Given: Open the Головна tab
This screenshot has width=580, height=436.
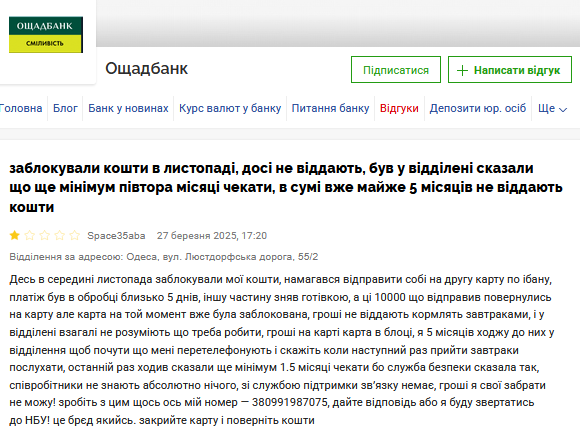Looking at the screenshot, I should click(x=21, y=108).
